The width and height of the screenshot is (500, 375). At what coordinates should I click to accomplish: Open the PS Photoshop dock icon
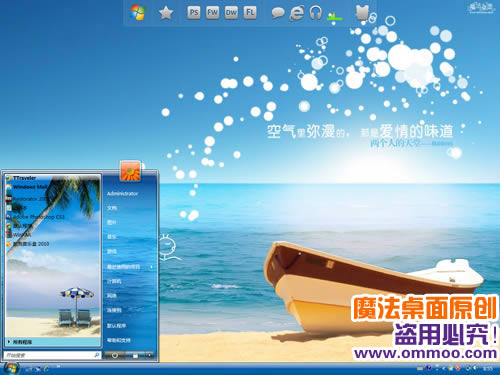click(x=194, y=13)
